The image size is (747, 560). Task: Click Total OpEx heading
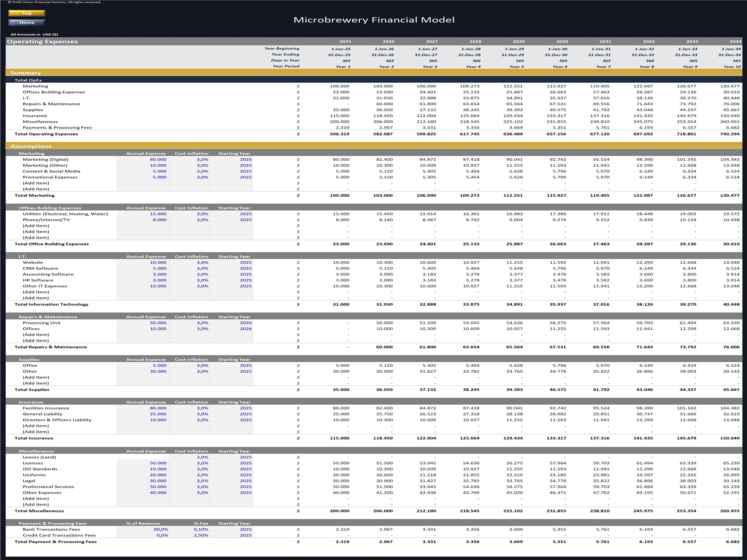[28, 80]
